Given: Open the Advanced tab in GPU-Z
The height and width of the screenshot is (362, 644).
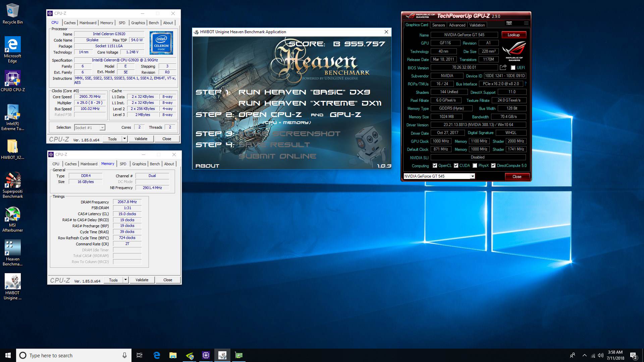Looking at the screenshot, I should point(457,25).
